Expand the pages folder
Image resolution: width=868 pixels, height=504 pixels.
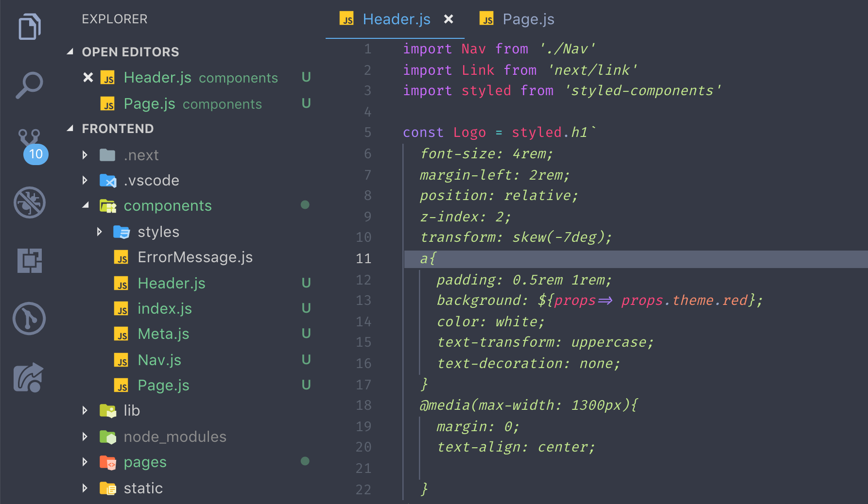pyautogui.click(x=85, y=462)
